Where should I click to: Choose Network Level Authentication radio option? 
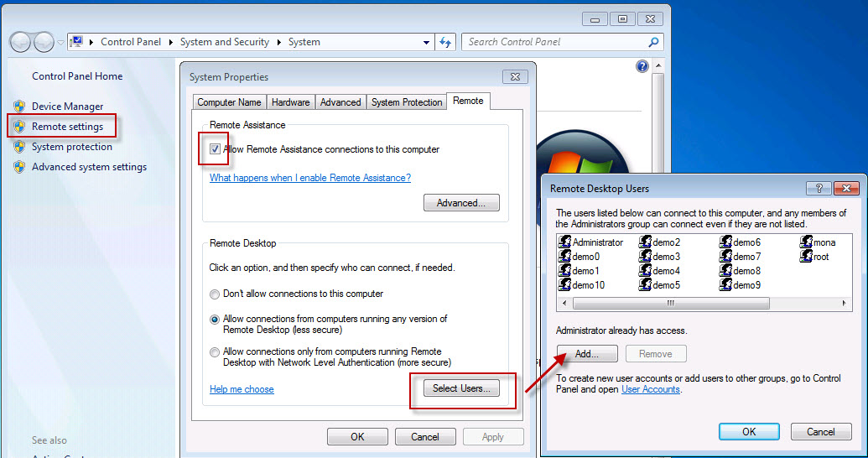tap(216, 352)
